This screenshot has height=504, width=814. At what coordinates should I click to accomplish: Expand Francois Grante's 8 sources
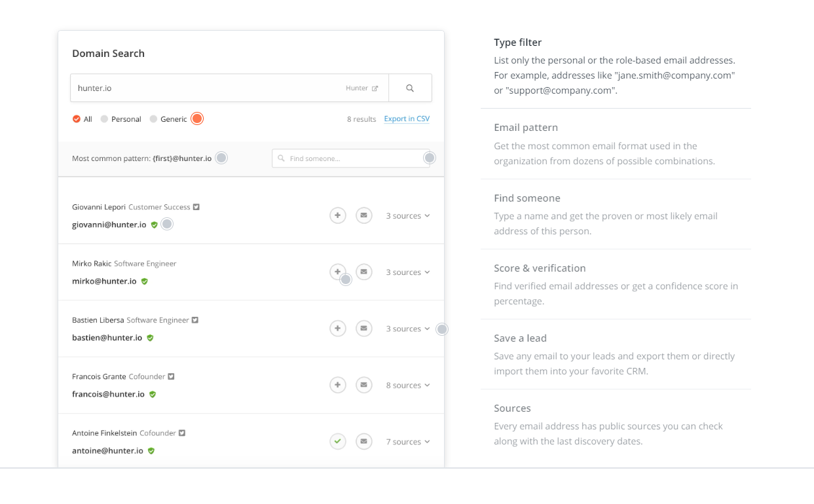(x=407, y=386)
